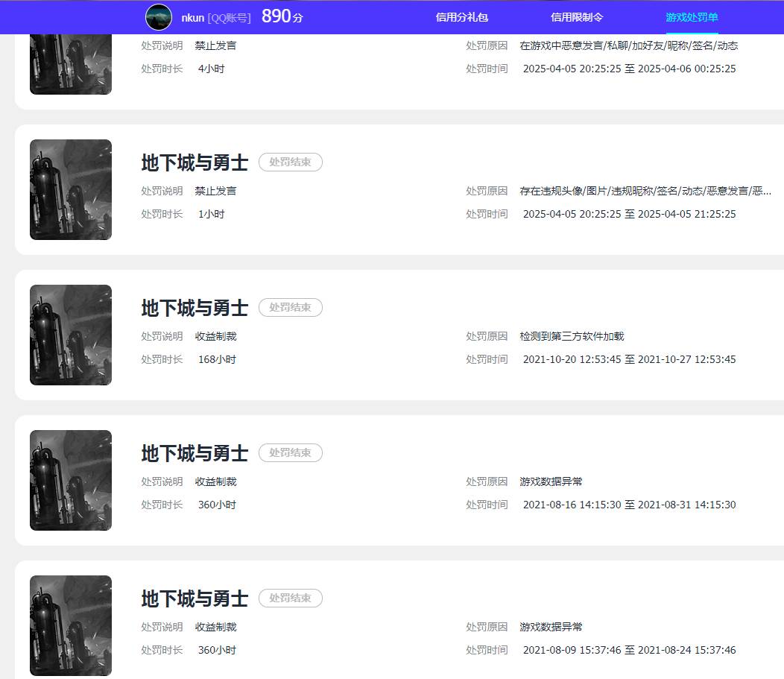Screen dimensions: 784x679
Task: Click game thumbnail of the 2021-08-16 penalty
Action: 71,480
